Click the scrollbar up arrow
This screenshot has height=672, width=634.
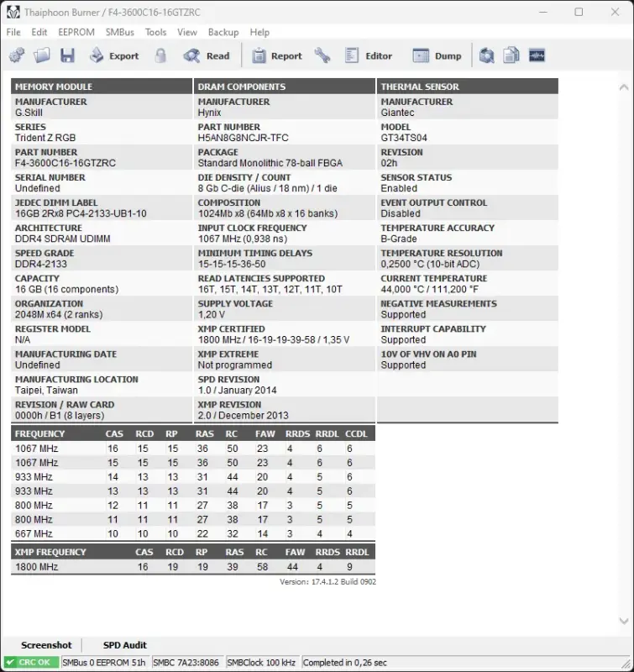tap(622, 87)
